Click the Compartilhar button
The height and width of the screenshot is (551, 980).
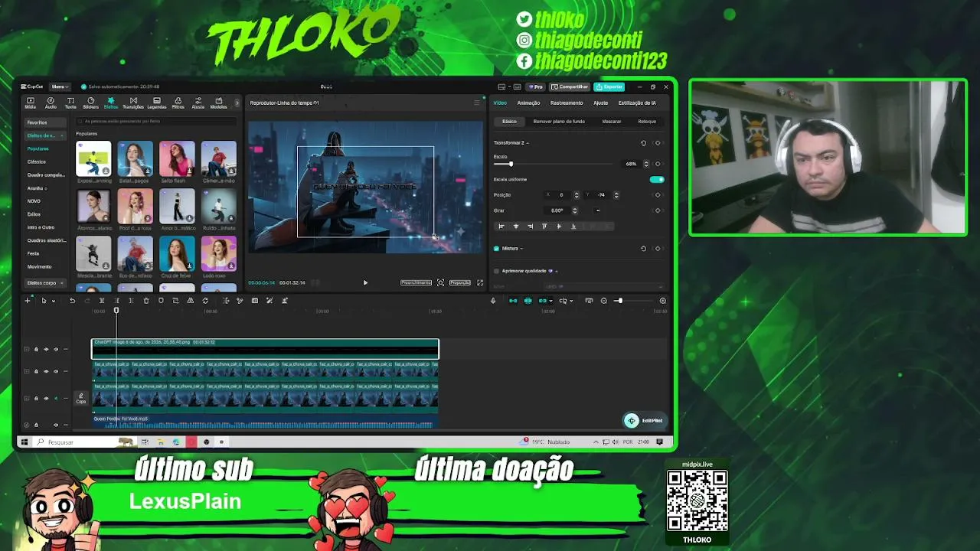570,86
